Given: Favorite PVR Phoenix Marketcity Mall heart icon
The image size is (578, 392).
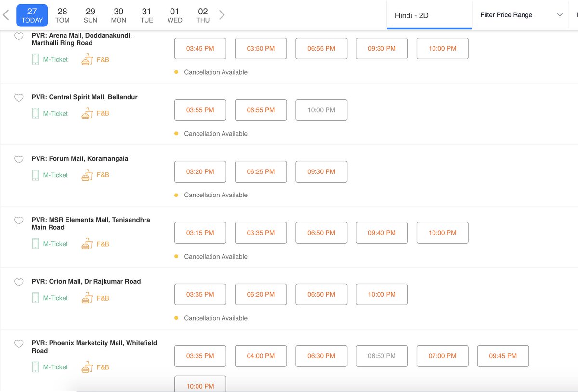Looking at the screenshot, I should (19, 344).
